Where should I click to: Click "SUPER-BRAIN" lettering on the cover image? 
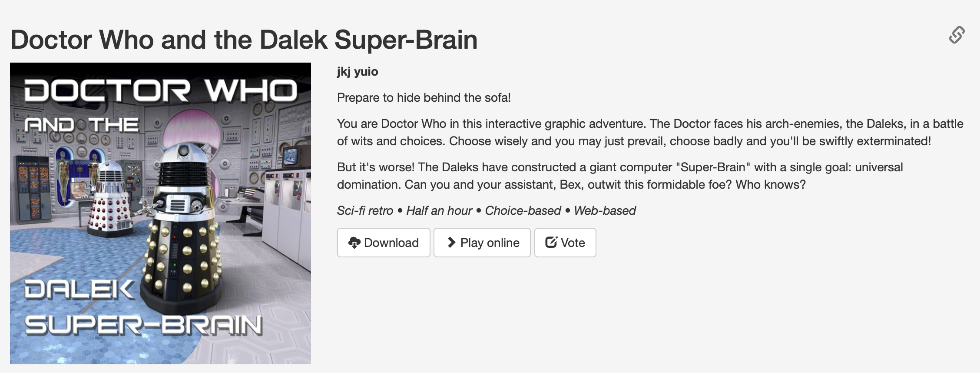[x=143, y=325]
